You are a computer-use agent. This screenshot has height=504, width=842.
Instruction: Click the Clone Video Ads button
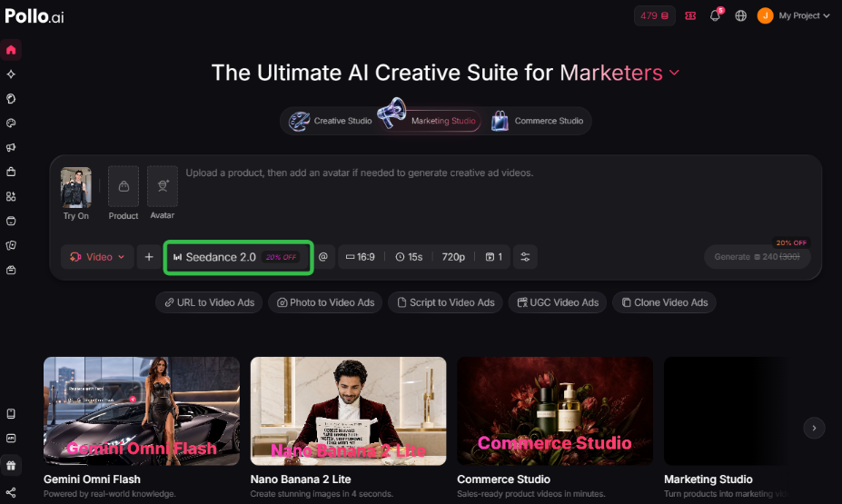click(x=664, y=302)
